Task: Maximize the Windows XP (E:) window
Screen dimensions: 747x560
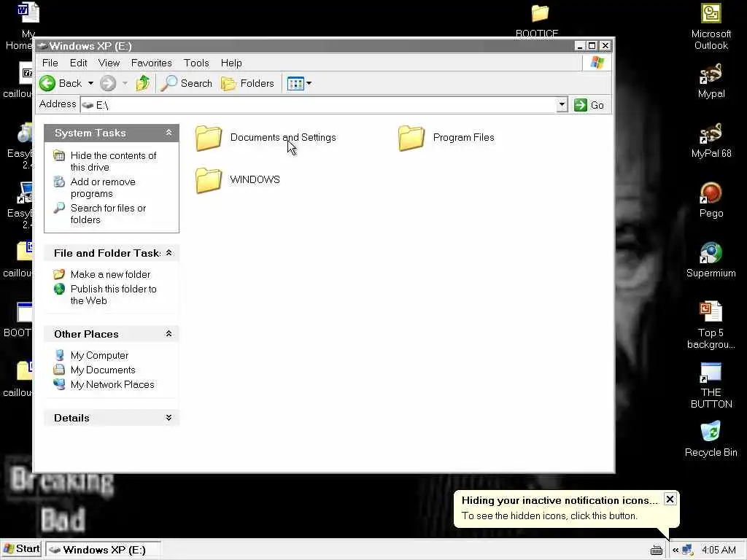Action: pyautogui.click(x=592, y=46)
